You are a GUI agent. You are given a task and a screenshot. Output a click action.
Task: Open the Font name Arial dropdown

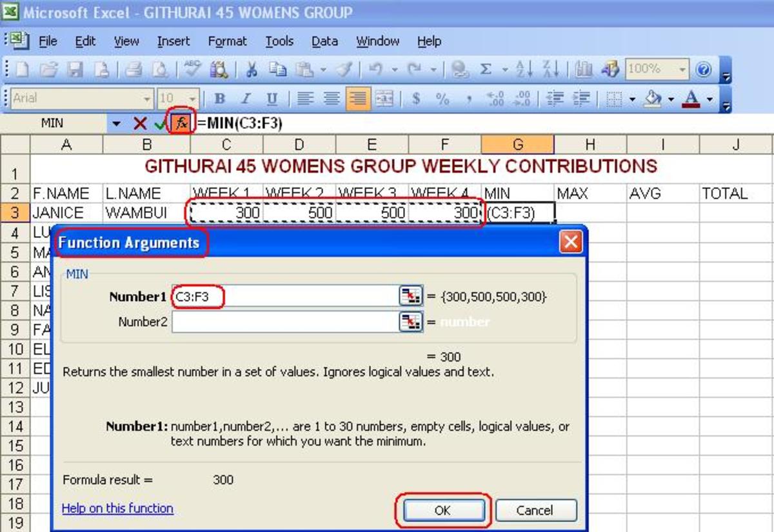tap(148, 99)
